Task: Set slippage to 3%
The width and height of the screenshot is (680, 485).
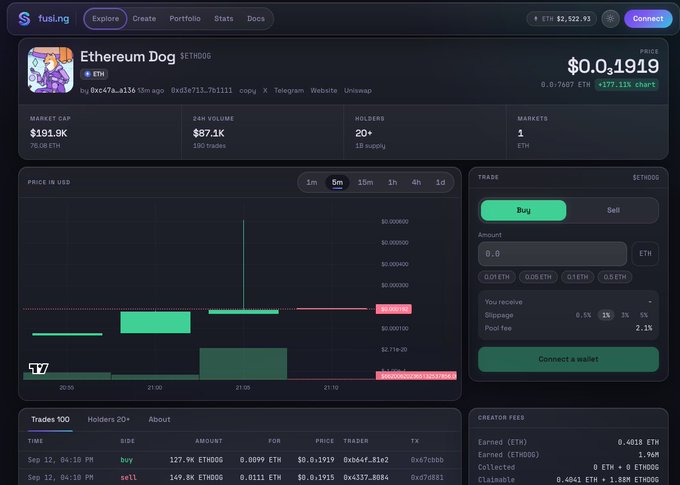Action: [625, 315]
